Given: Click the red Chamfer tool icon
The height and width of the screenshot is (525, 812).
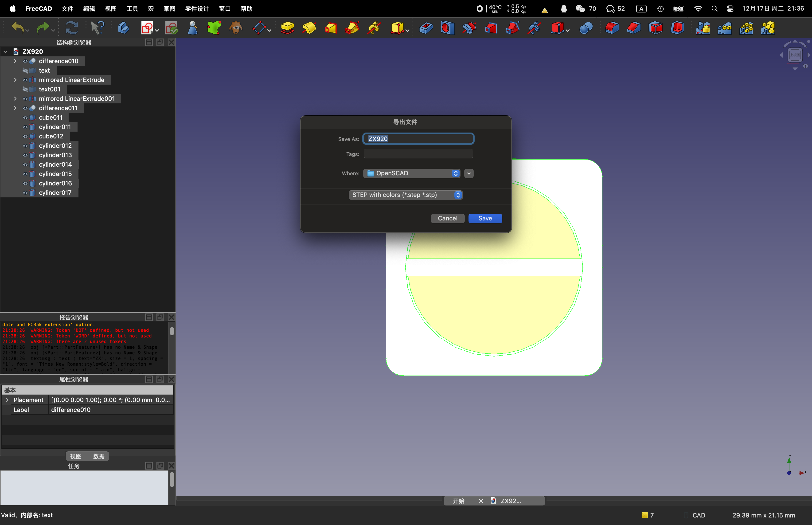Looking at the screenshot, I should coord(634,28).
